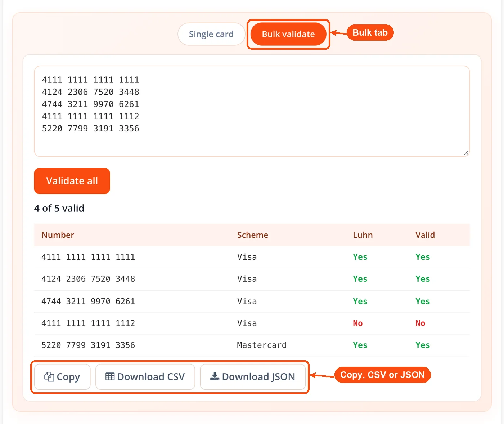
Task: Click the "4 of 5 valid" summary text
Action: point(59,208)
